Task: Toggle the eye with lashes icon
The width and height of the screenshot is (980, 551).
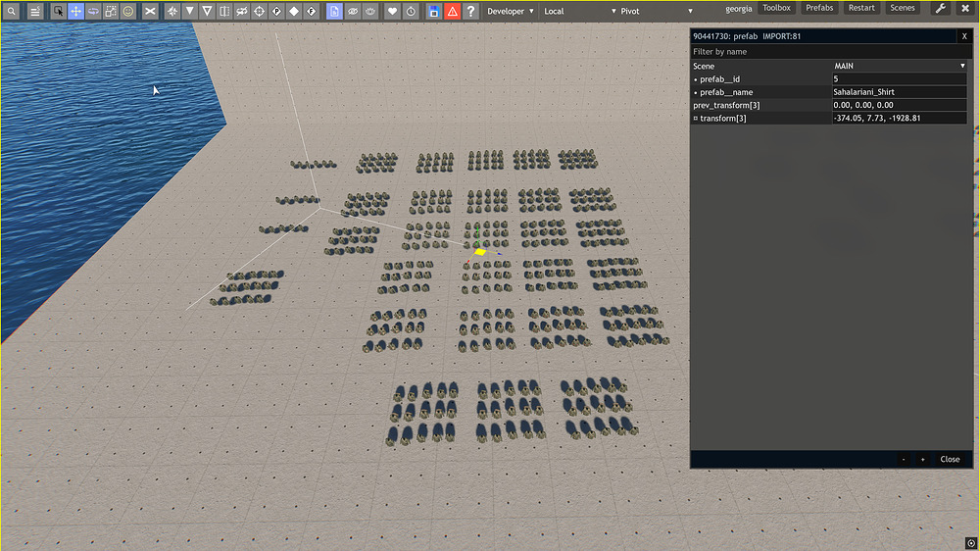Action: click(x=370, y=11)
